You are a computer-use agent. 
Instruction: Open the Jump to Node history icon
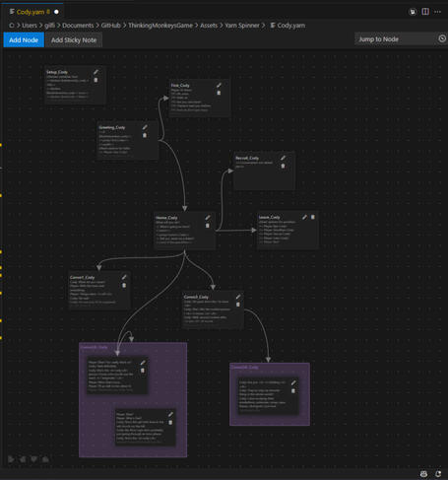[x=442, y=38]
